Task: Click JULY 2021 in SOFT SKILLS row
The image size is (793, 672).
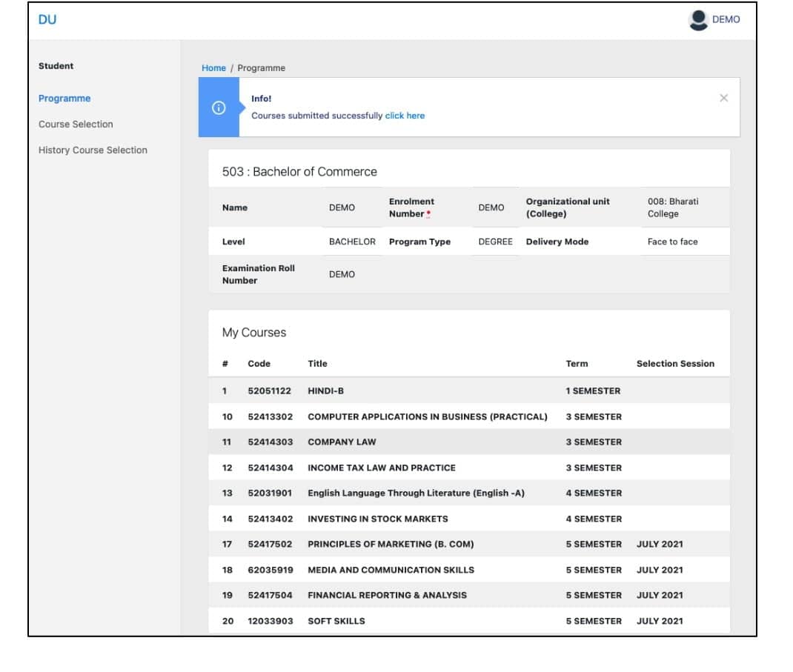Action: (660, 622)
